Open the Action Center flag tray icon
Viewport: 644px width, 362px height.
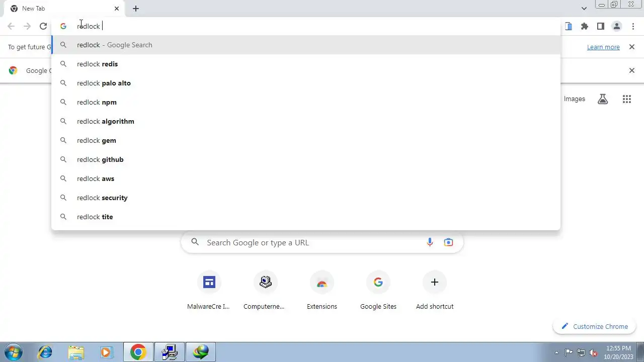(x=569, y=352)
